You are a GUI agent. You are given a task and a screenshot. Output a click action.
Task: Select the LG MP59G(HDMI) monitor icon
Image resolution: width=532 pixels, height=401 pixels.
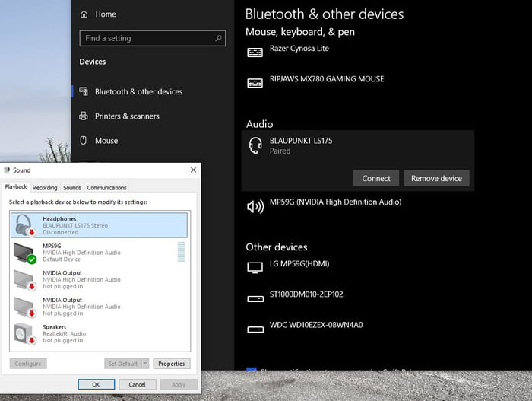tap(255, 267)
